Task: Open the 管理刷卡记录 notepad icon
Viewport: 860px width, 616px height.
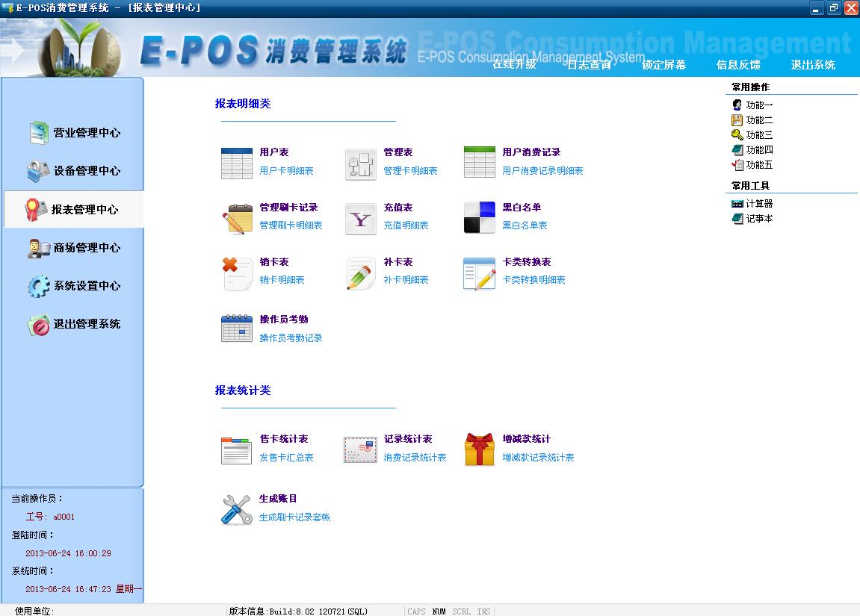Action: coord(237,218)
